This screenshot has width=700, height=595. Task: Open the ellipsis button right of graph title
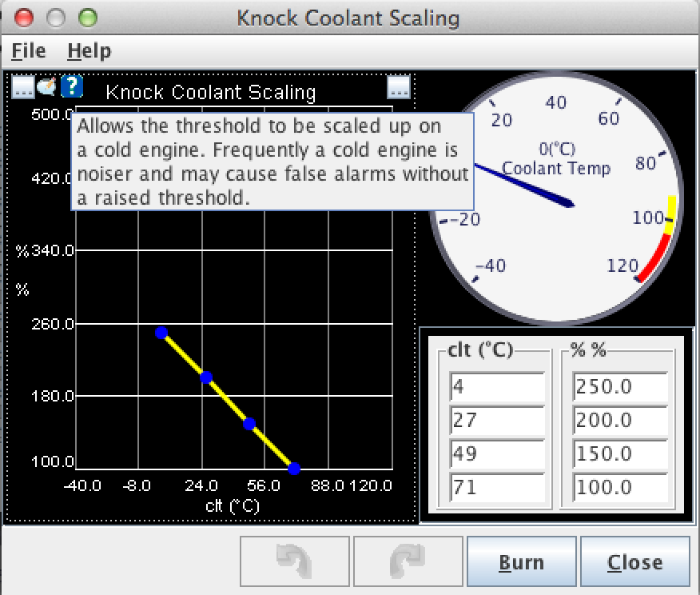point(399,86)
